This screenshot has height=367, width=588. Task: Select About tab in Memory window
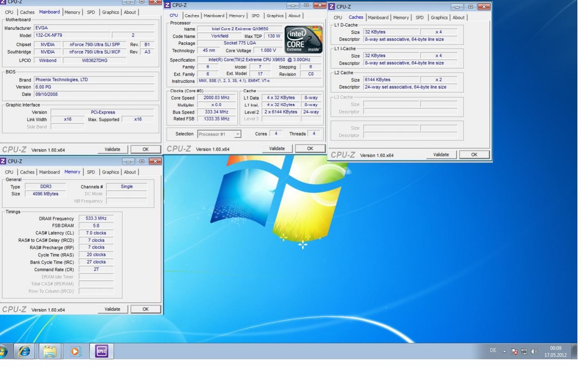pyautogui.click(x=130, y=172)
